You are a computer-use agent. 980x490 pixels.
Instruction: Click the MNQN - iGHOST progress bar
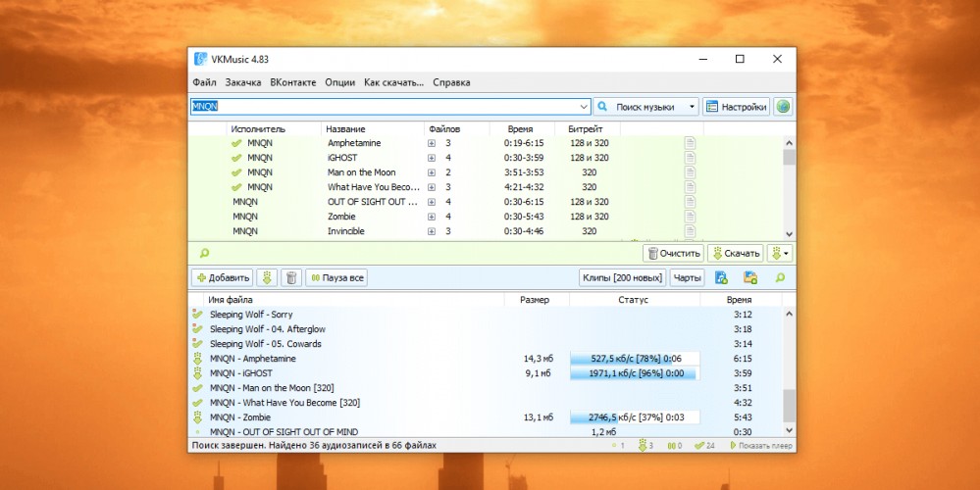pos(635,373)
